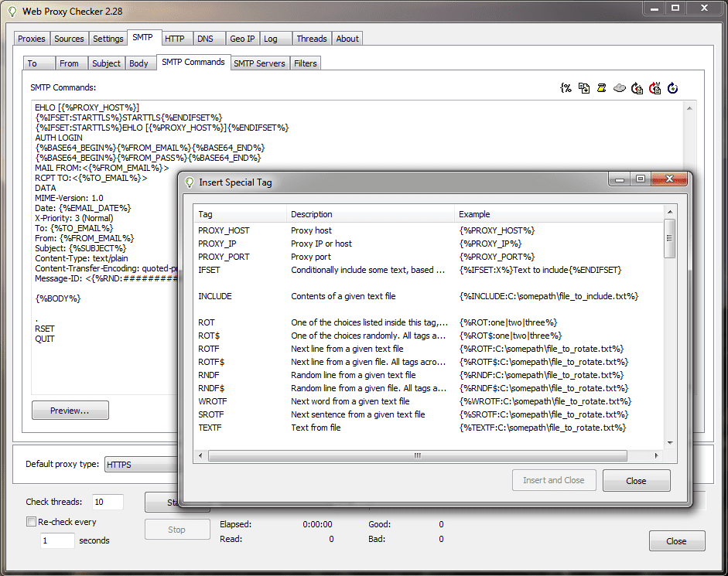Click the Insert Special Tag dialog bulb icon

(x=190, y=182)
